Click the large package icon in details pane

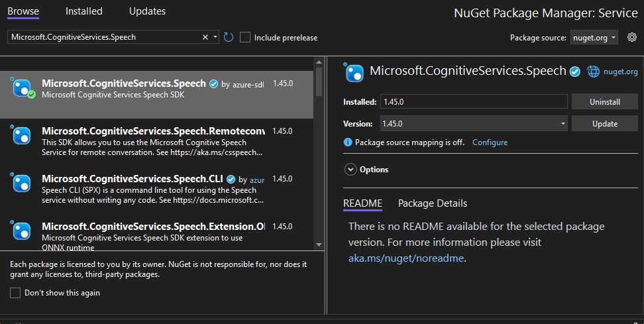[x=354, y=73]
